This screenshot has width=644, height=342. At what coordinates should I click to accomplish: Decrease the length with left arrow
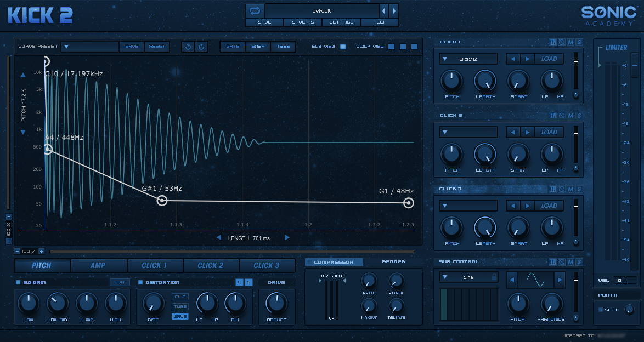218,238
